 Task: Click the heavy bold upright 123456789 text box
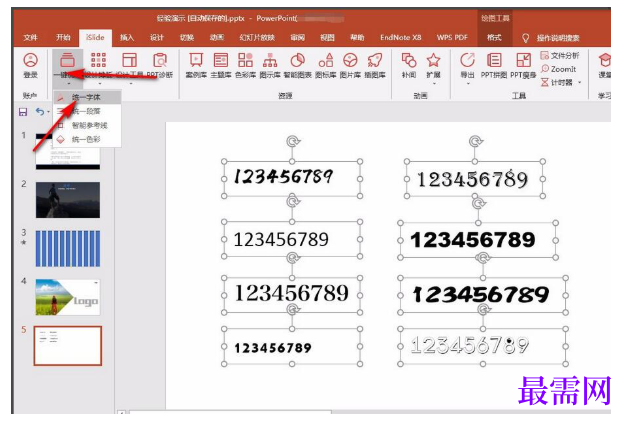(478, 240)
